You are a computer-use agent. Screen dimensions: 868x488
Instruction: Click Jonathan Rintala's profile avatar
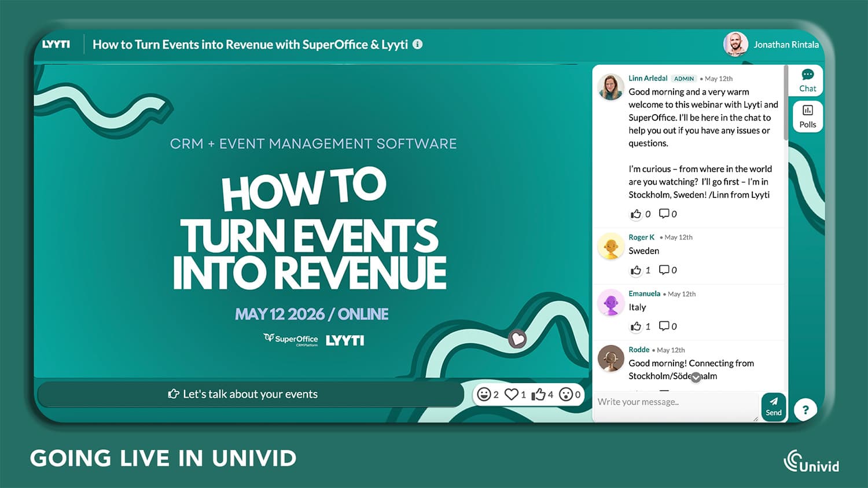(x=735, y=44)
